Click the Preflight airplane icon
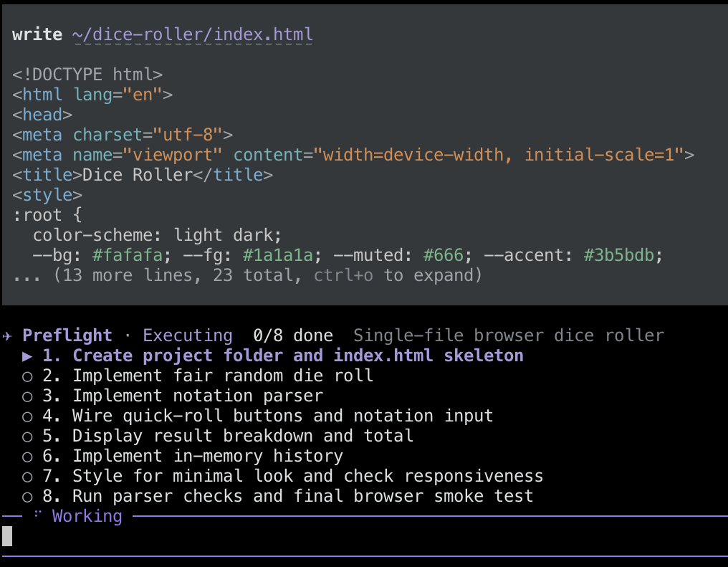Image resolution: width=728 pixels, height=567 pixels. 7,335
